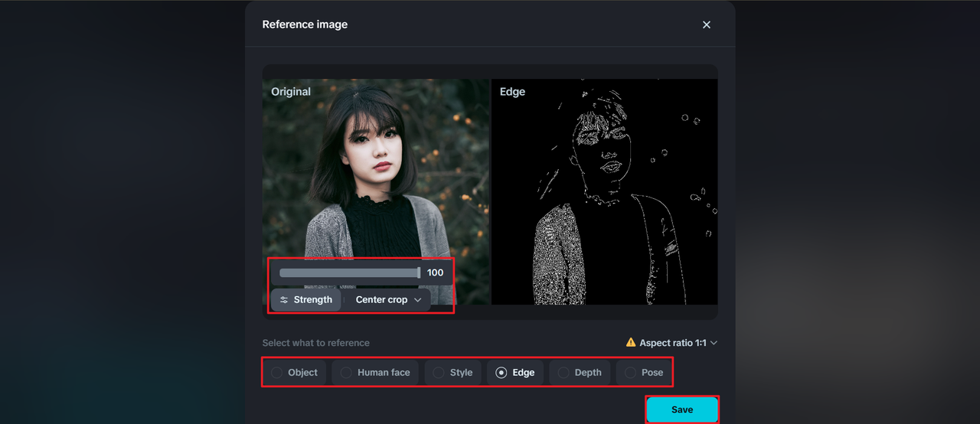Select the Human face reference option
980x424 pixels.
(x=375, y=373)
